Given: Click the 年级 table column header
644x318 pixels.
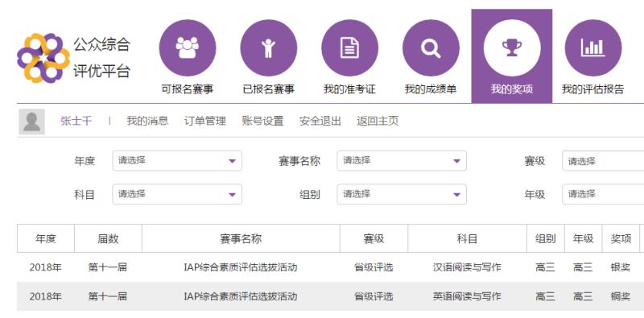Looking at the screenshot, I should click(x=583, y=239).
